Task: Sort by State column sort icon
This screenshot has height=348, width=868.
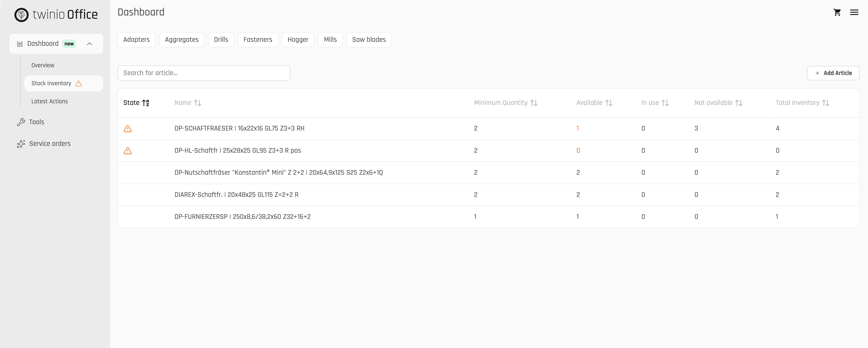Action: (x=146, y=103)
